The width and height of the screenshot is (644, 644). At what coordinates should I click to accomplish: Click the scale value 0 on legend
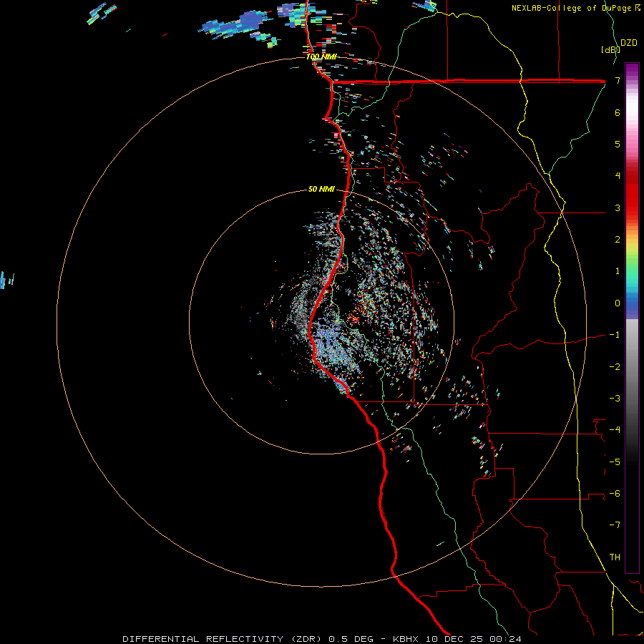click(x=618, y=303)
